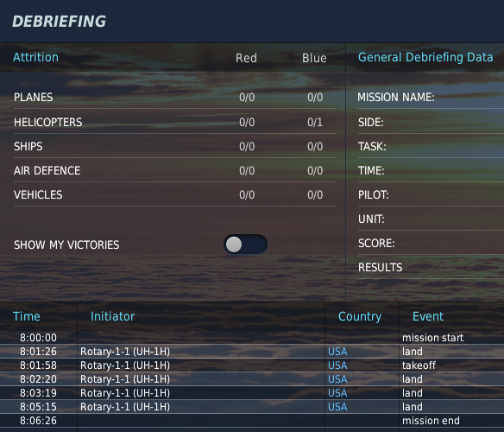Select the 8:01:58 takeoff event row
Screen dimensions: 504x432
[x=252, y=365]
